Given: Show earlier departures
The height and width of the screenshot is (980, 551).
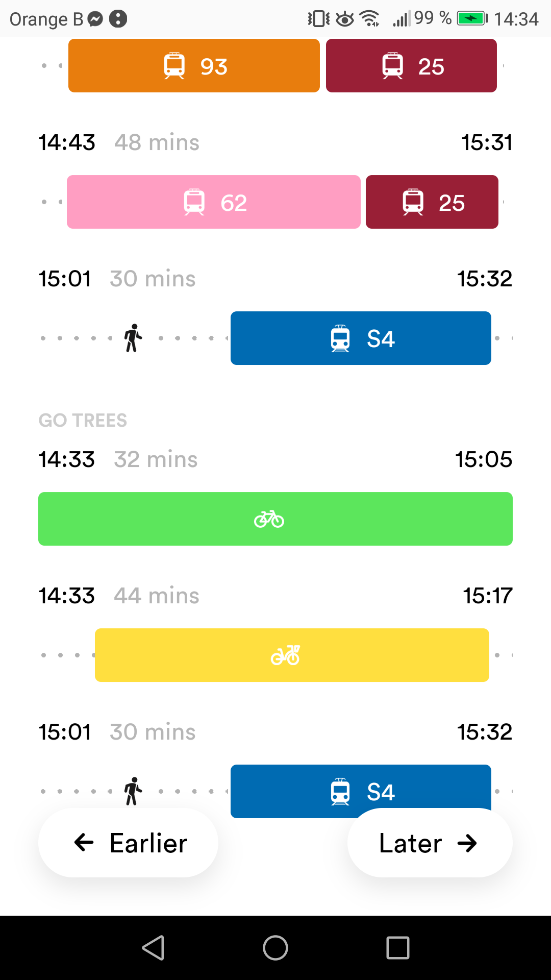Looking at the screenshot, I should (x=129, y=843).
